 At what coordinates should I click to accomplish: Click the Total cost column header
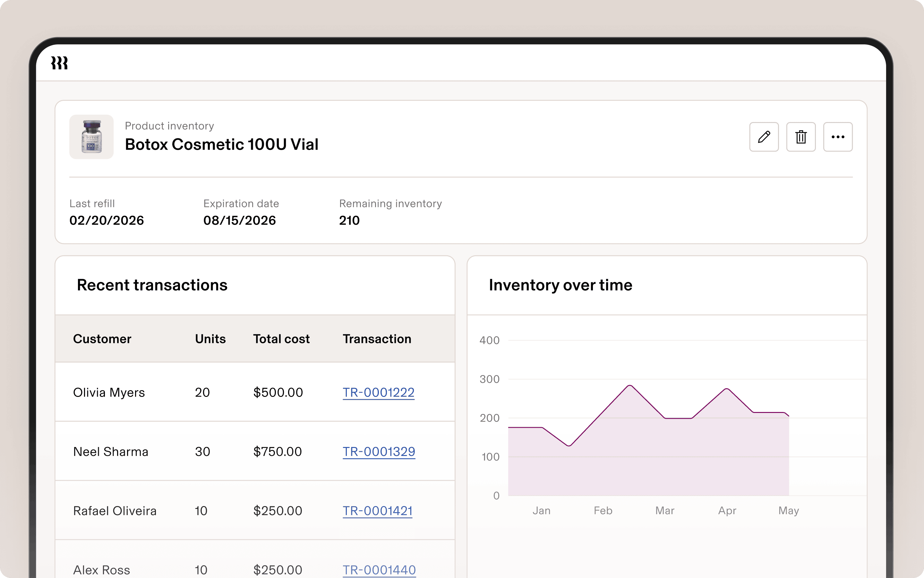coord(281,339)
